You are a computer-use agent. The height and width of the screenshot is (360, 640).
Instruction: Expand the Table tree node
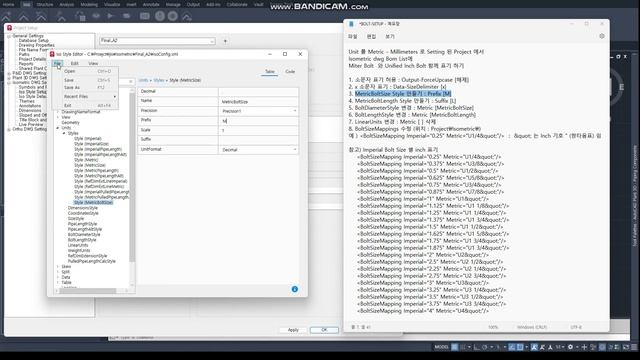coord(58,282)
